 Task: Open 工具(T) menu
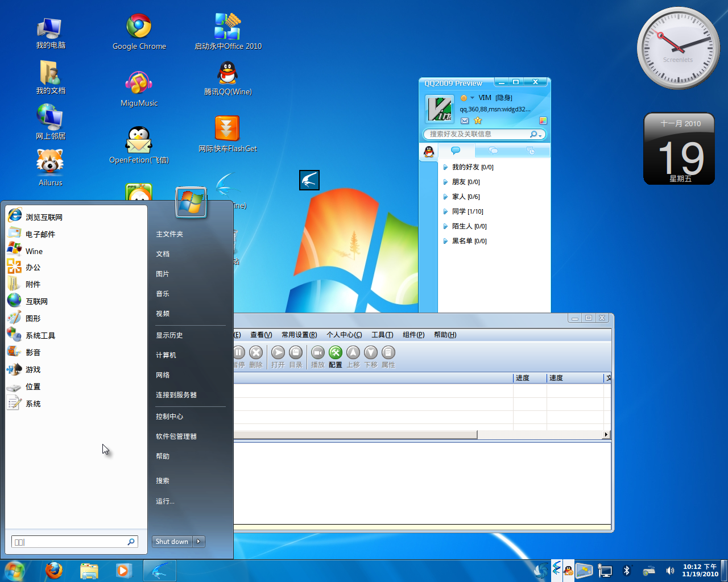coord(382,335)
